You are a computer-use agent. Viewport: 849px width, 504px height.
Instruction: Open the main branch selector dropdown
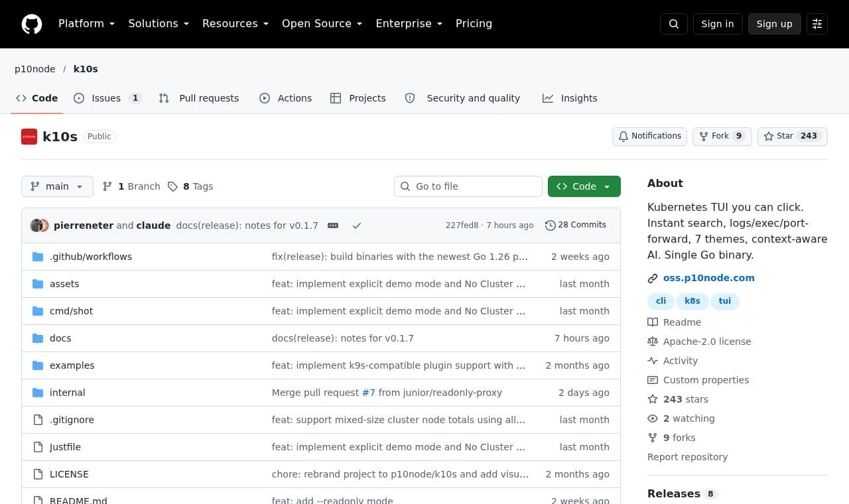(x=57, y=186)
